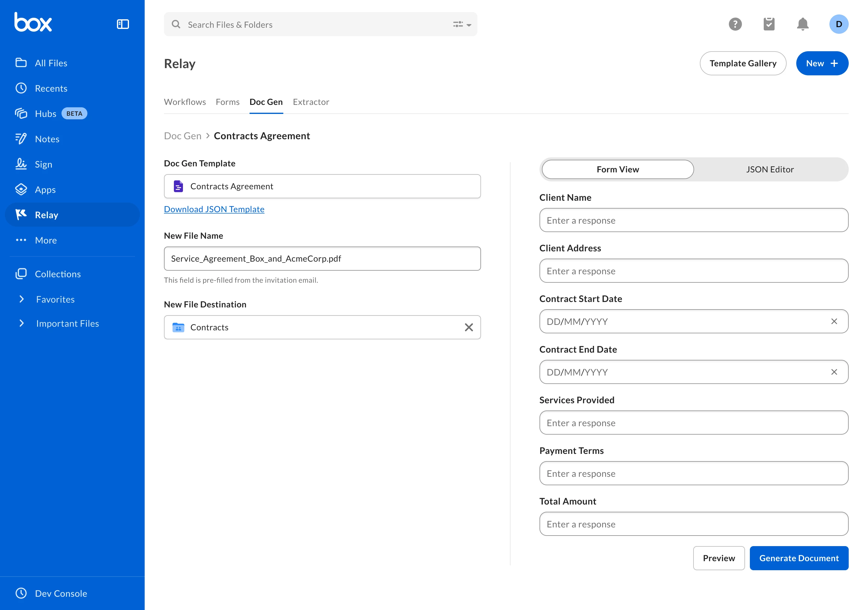Screen dimensions: 868x610
Task: Click the Client Name input field
Action: coord(693,220)
